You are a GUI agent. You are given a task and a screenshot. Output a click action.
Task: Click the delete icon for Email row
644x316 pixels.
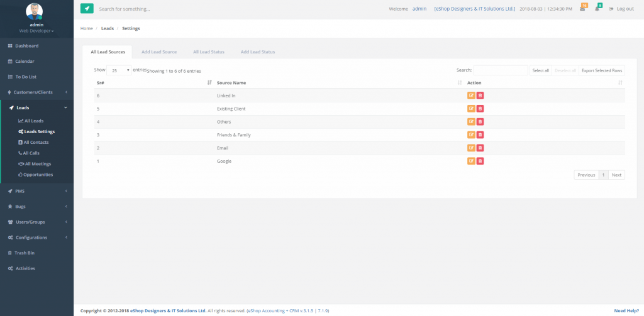(480, 148)
